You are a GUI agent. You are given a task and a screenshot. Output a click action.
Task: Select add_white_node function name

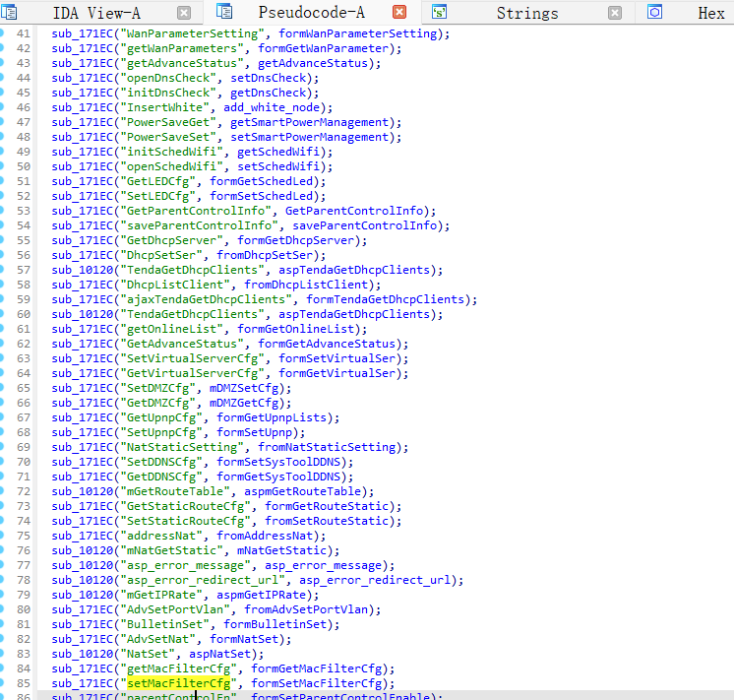(272, 107)
